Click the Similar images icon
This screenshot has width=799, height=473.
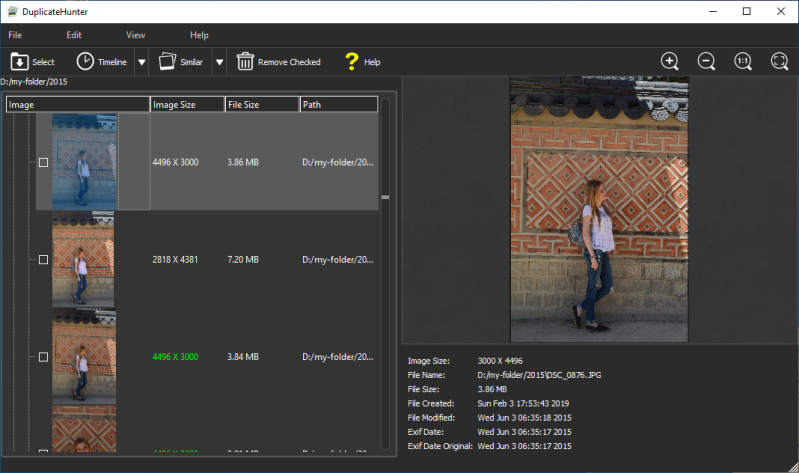(x=167, y=62)
